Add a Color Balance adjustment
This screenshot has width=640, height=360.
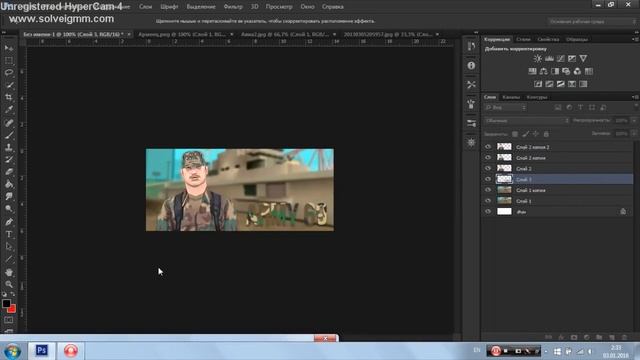[544, 71]
